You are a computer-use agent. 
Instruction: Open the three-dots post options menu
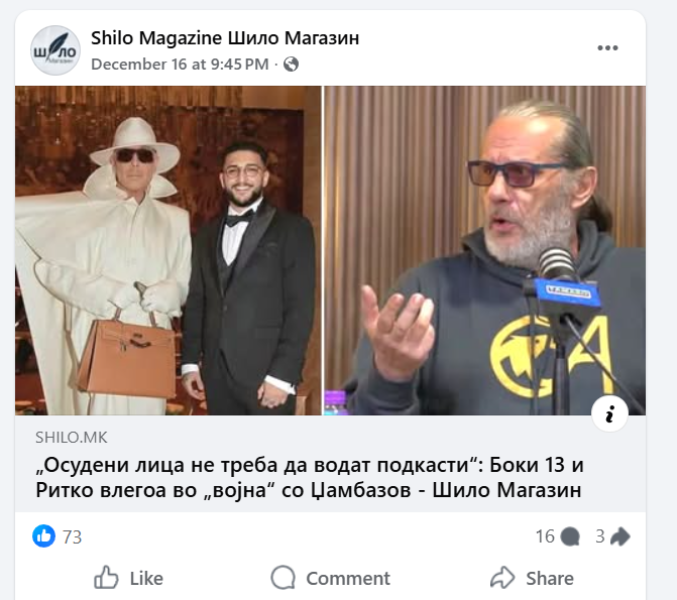(607, 48)
